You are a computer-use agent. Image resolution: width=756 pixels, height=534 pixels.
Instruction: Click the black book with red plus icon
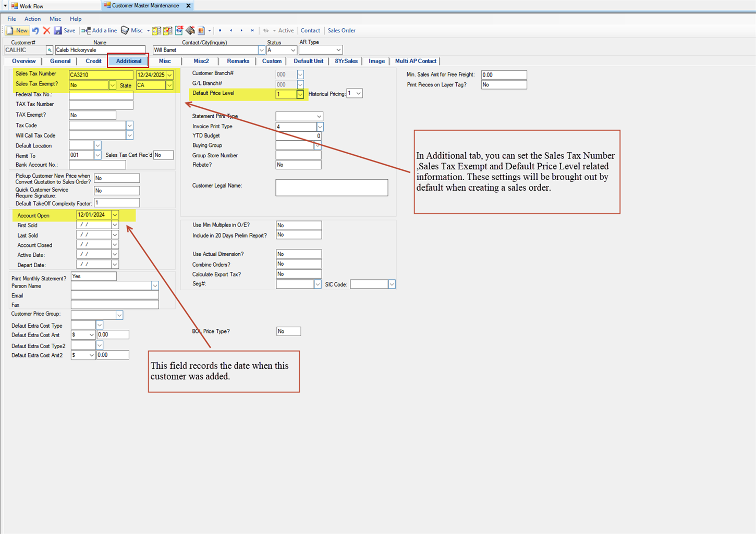coord(190,30)
